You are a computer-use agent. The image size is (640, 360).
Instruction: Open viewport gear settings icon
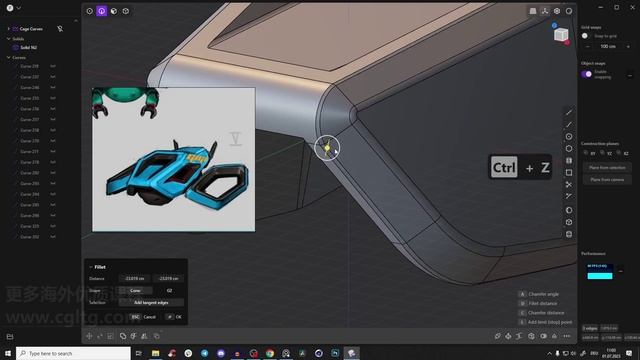pos(557,11)
